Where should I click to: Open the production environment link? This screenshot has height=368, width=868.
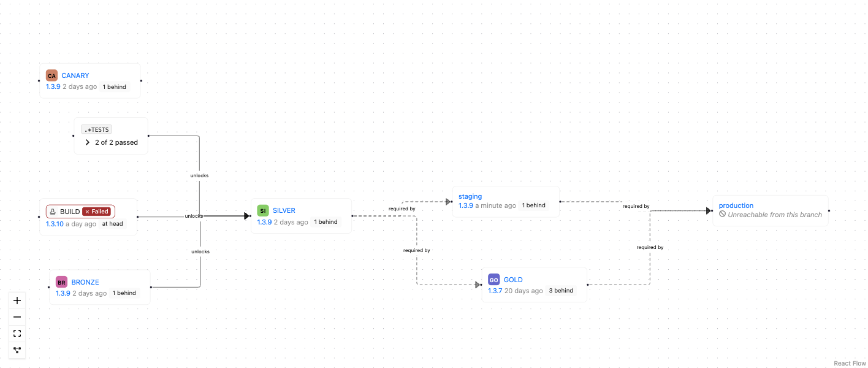(x=736, y=205)
